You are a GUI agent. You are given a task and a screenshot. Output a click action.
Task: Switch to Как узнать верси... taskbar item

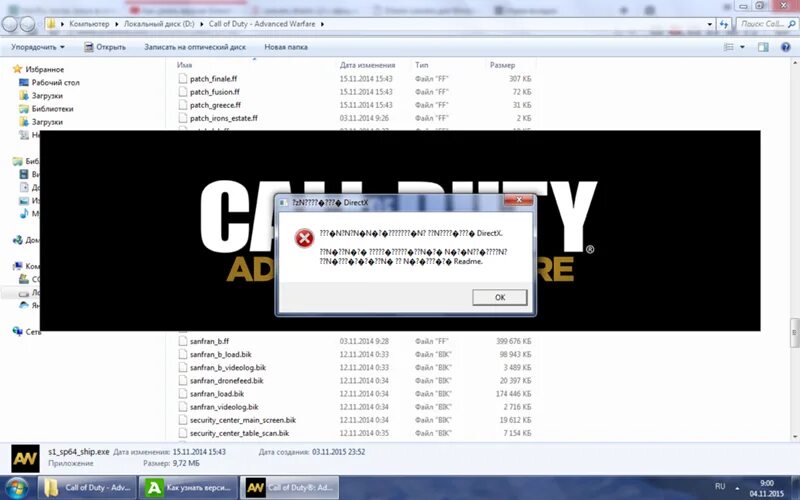[188, 488]
